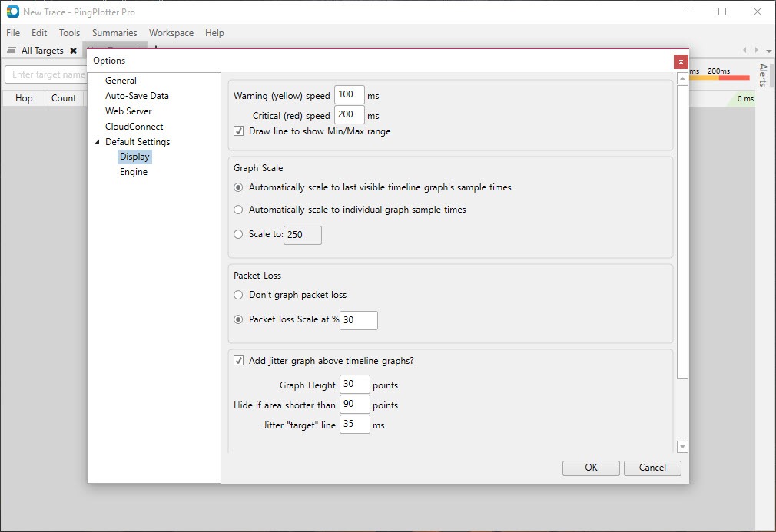The height and width of the screenshot is (532, 776).
Task: Open the Help menu
Action: 214,33
